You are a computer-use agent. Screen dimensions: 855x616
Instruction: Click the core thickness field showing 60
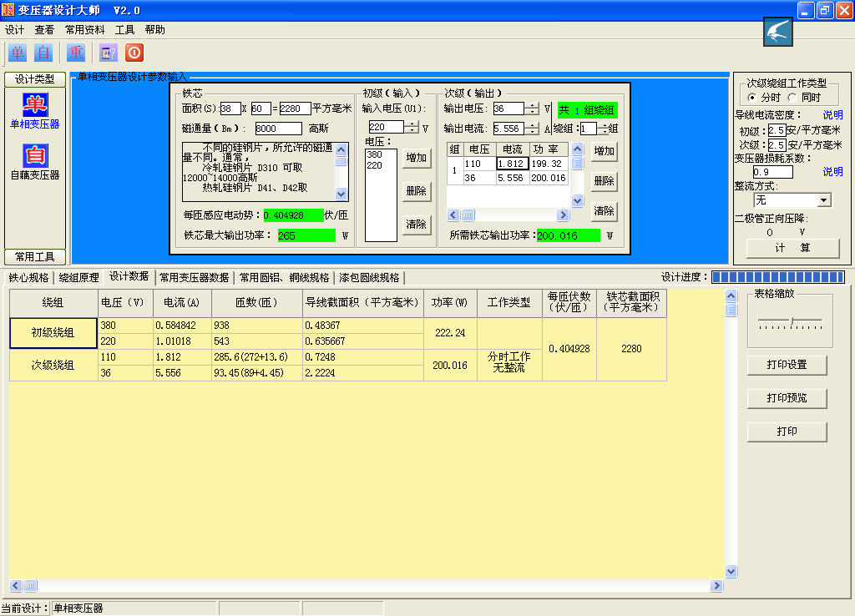[261, 109]
